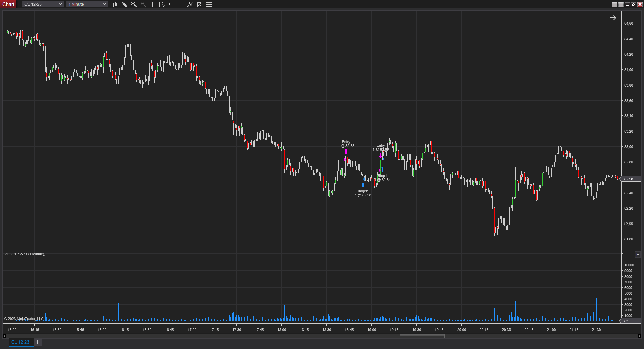Open the Strategies icon
Viewport: 644px width, 349px height.
coord(200,4)
